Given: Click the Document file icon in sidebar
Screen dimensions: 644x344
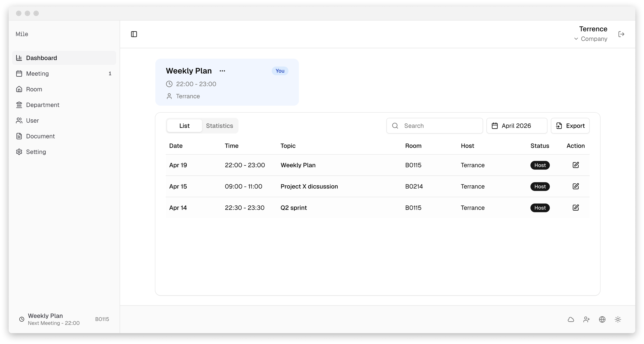Looking at the screenshot, I should 19,136.
